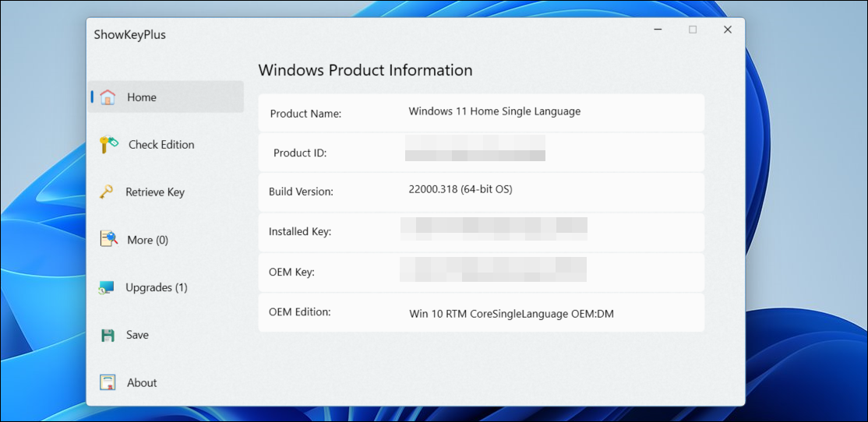Click the blurred Product ID value

(475, 148)
